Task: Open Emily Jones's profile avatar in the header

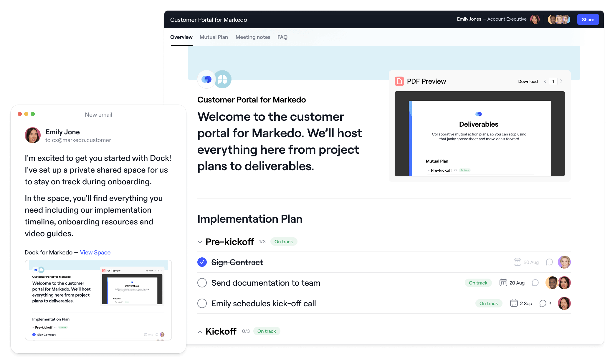Action: pyautogui.click(x=535, y=19)
